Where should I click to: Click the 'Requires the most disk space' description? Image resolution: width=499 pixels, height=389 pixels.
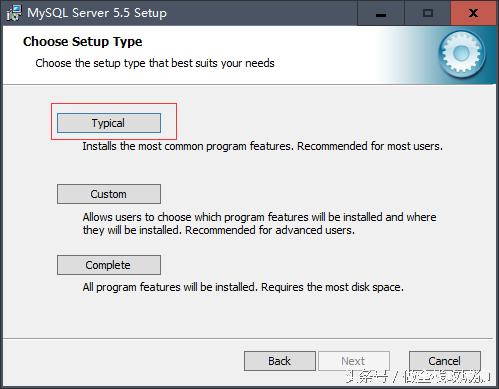tap(332, 287)
